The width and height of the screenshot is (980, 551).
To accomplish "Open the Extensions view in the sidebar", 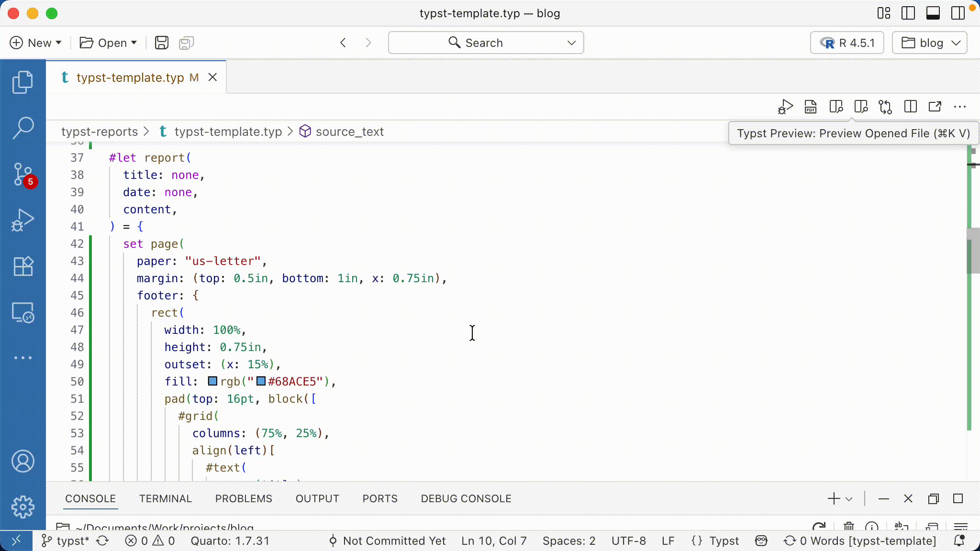I will [x=22, y=266].
